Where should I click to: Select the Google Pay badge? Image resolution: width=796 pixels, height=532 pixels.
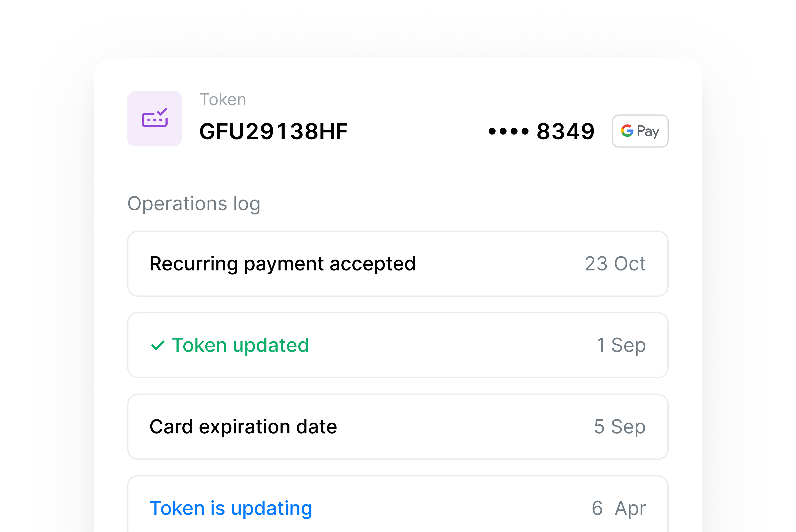pos(640,131)
